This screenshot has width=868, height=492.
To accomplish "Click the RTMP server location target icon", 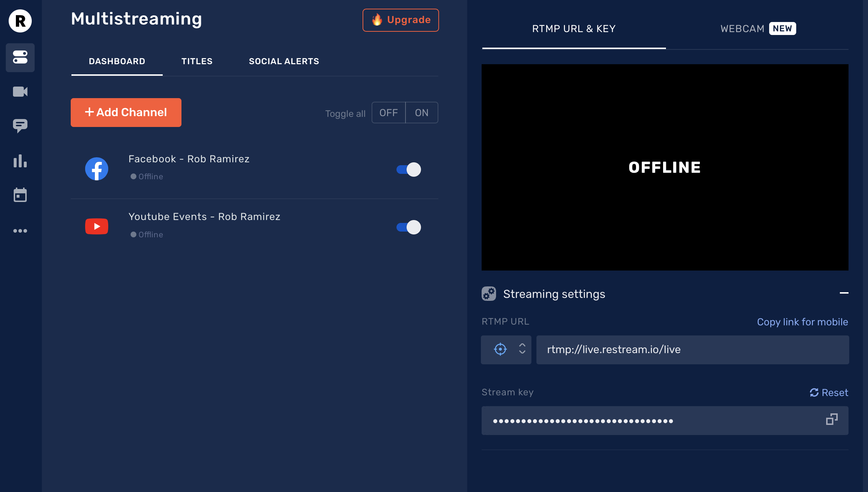I will coord(500,349).
